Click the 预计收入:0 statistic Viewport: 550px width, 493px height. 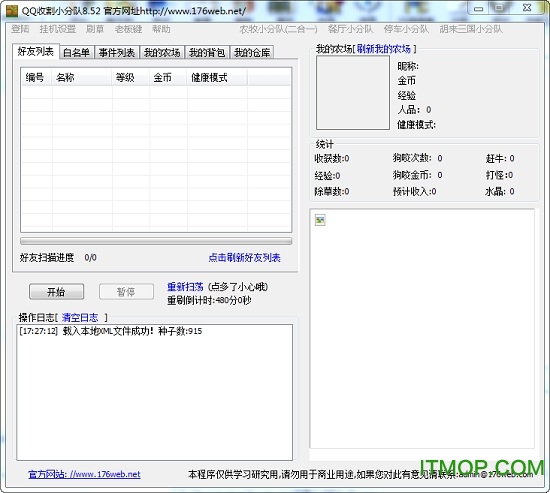(415, 191)
